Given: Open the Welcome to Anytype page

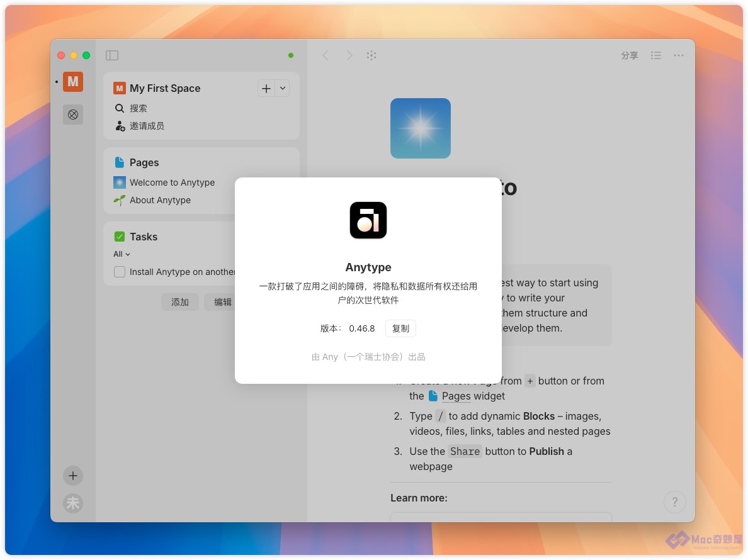Looking at the screenshot, I should point(173,182).
